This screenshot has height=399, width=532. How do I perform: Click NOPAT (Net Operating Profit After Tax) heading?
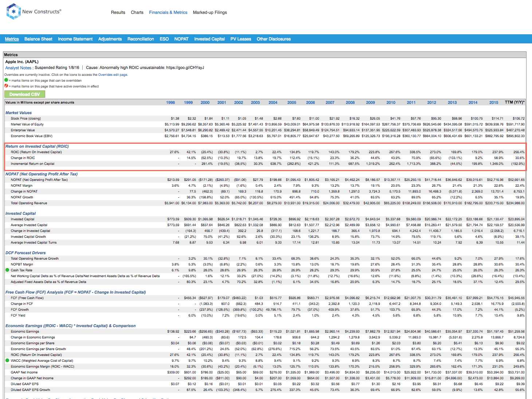point(42,174)
